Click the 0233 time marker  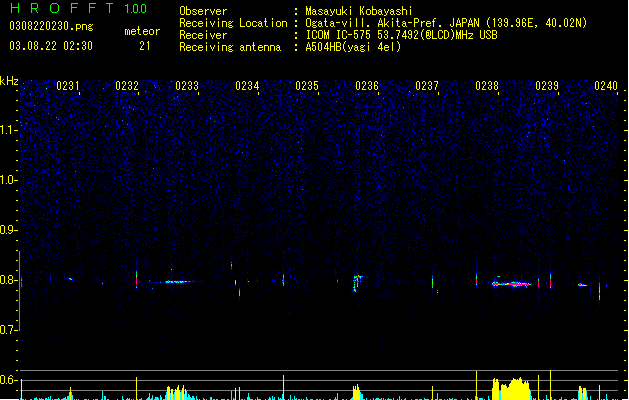(x=187, y=86)
